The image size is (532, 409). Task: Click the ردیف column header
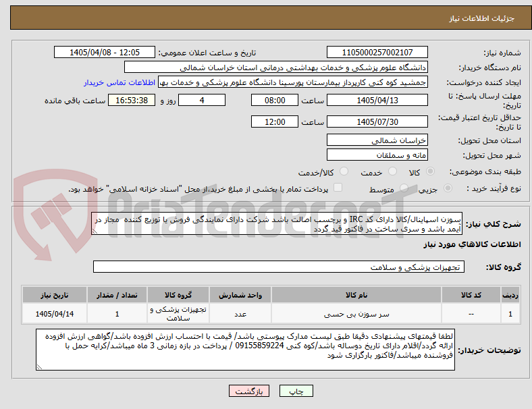(x=510, y=295)
